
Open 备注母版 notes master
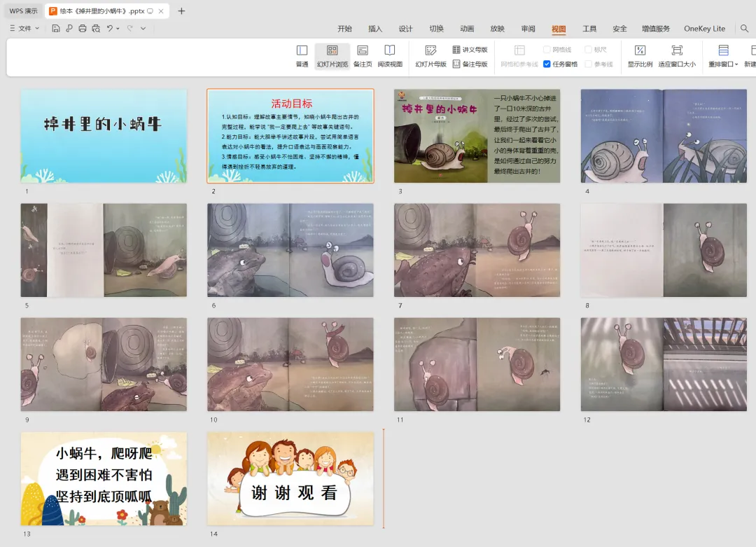(x=470, y=64)
